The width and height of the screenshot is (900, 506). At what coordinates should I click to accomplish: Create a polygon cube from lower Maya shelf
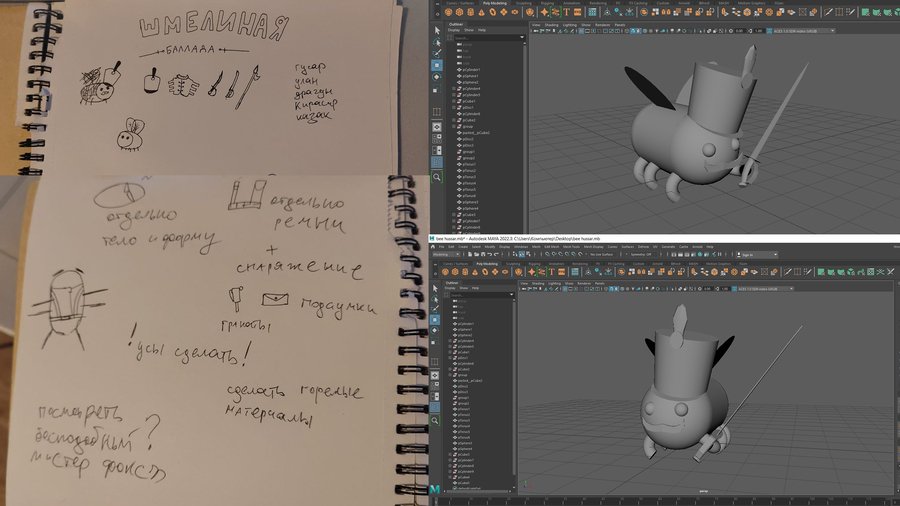tap(455, 272)
